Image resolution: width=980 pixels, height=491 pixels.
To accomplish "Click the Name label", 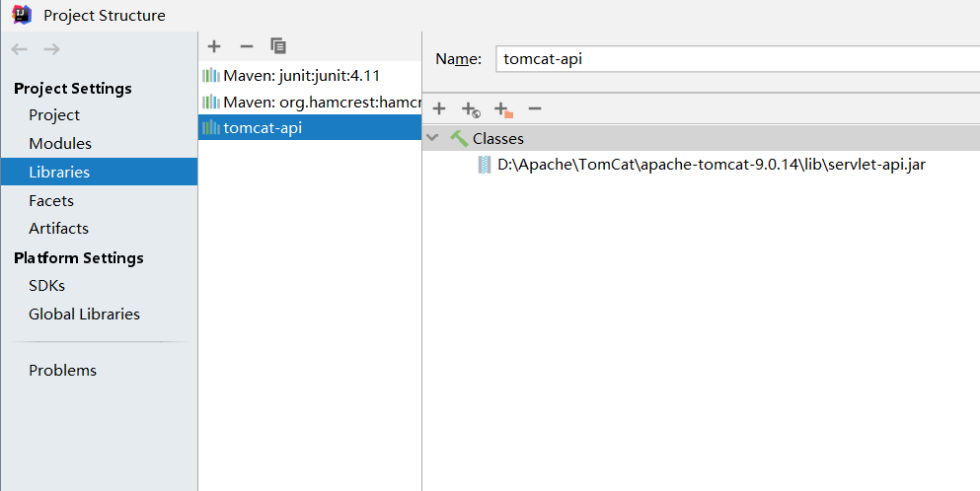I will coord(459,59).
